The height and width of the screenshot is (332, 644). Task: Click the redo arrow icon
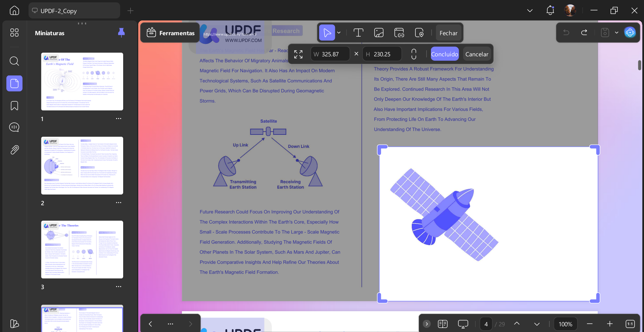pyautogui.click(x=584, y=33)
